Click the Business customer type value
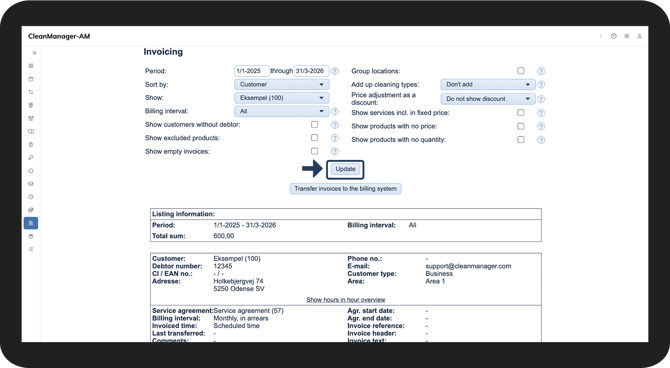Screen dimensions: 670x368 point(439,274)
